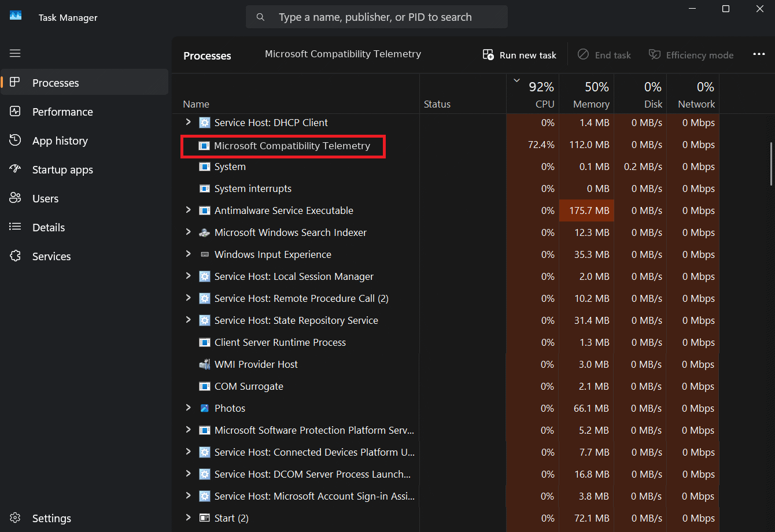Click the vertical scrollbar in process list
The image size is (775, 532).
pyautogui.click(x=770, y=164)
